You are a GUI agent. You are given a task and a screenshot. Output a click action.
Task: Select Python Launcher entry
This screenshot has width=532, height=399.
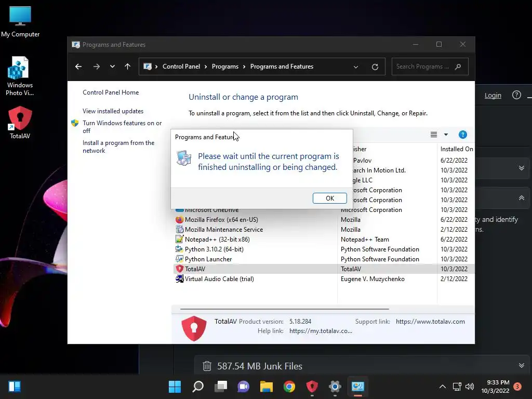coord(324,259)
